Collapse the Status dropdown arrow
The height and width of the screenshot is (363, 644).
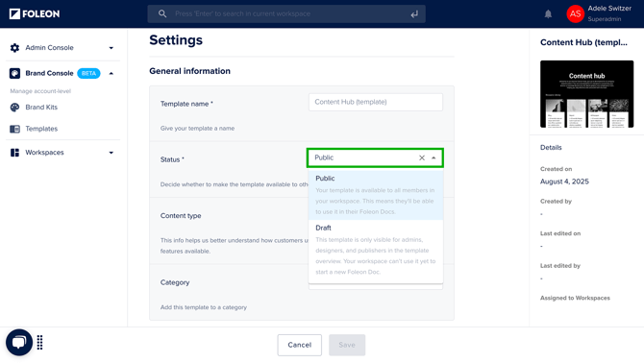(x=433, y=157)
